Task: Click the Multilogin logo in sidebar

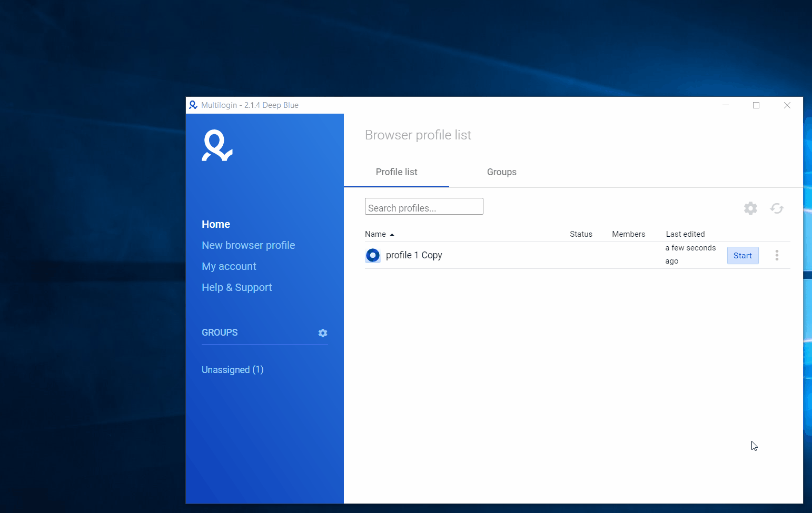Action: pyautogui.click(x=217, y=145)
